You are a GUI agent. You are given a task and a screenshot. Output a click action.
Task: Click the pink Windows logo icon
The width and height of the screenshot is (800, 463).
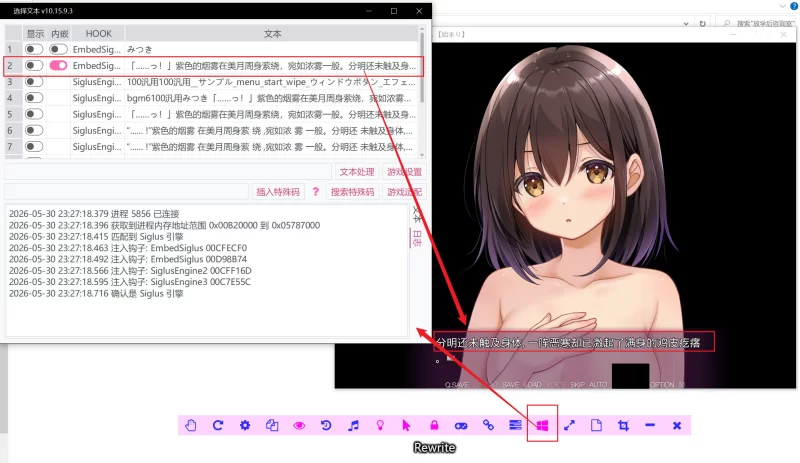[542, 426]
